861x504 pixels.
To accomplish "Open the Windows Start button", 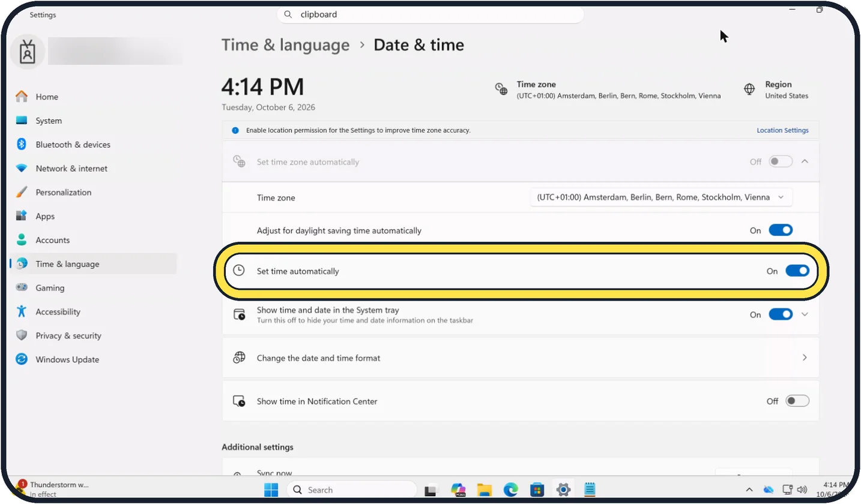I will coord(271,490).
